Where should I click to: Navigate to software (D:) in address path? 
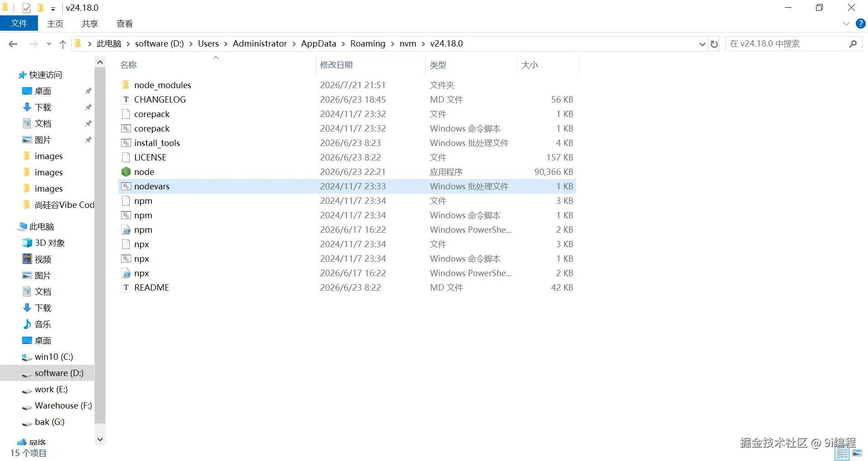tap(160, 44)
